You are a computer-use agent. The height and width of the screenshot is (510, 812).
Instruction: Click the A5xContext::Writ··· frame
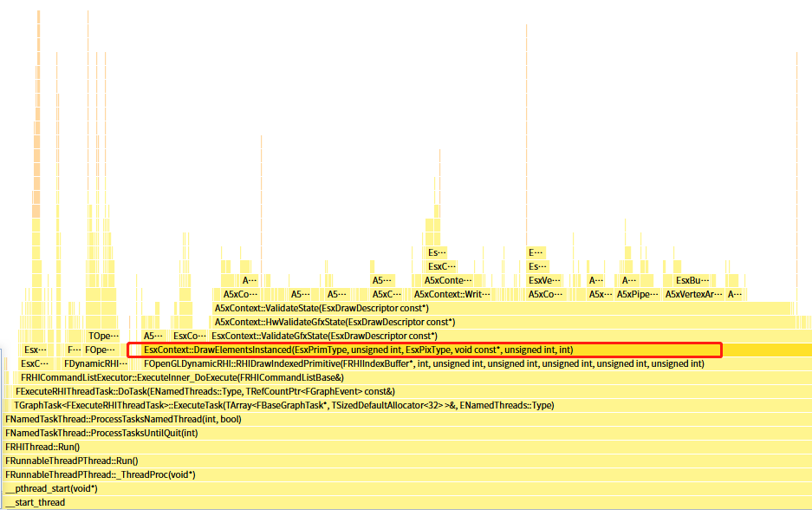[x=452, y=294]
